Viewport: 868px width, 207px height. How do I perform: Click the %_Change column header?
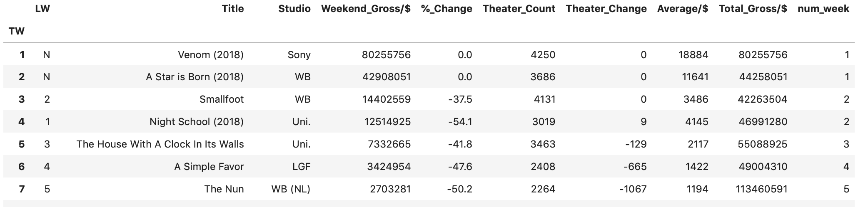click(x=446, y=9)
